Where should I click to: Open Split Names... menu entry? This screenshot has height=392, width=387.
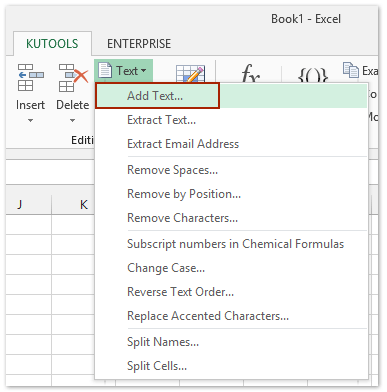pos(231,342)
